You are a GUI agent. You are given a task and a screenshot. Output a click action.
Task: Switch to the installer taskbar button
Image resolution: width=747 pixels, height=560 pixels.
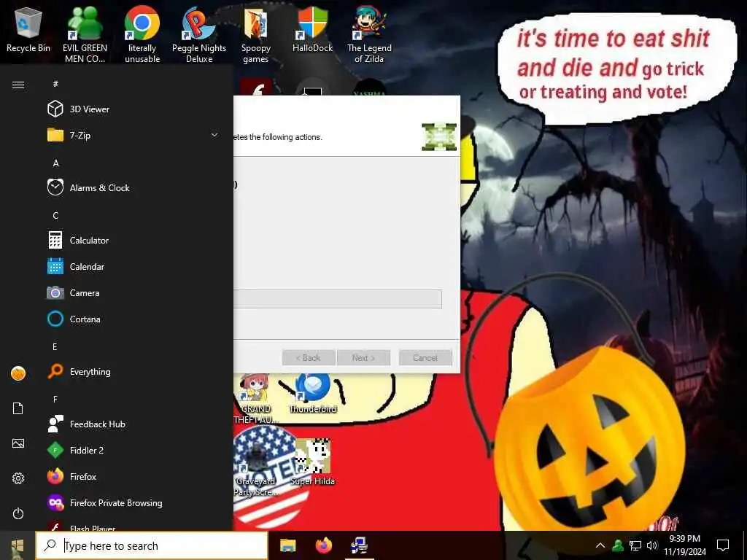click(359, 545)
